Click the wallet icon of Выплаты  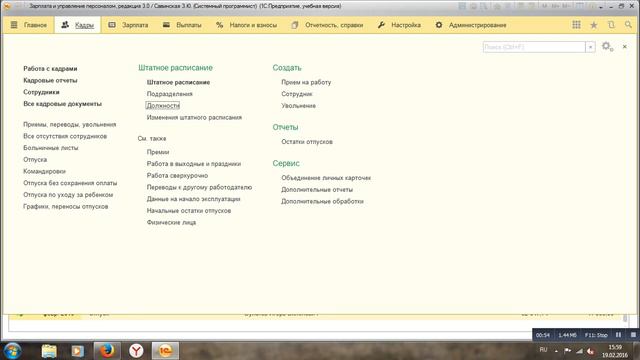(166, 25)
